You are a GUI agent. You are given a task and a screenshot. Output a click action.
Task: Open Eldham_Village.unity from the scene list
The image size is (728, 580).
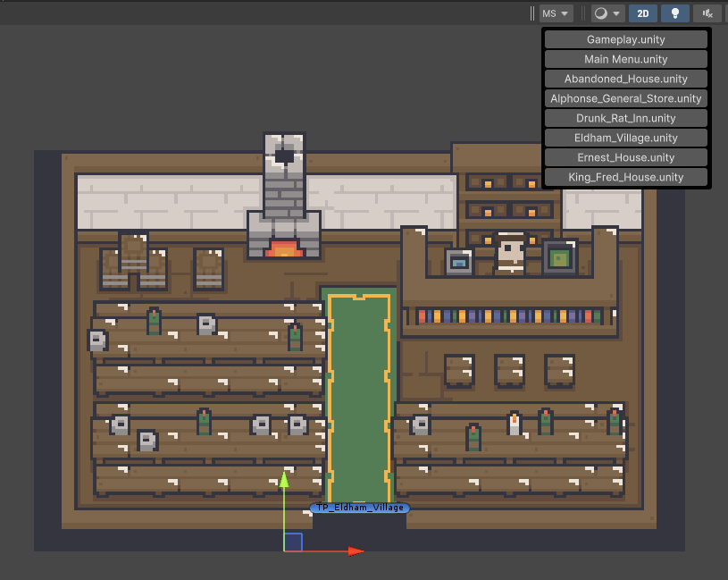[625, 138]
